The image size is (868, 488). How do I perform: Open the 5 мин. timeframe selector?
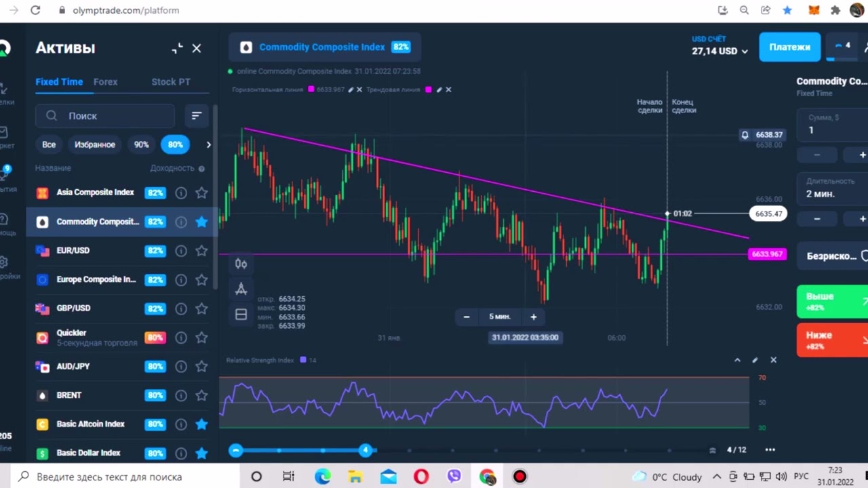pos(500,317)
